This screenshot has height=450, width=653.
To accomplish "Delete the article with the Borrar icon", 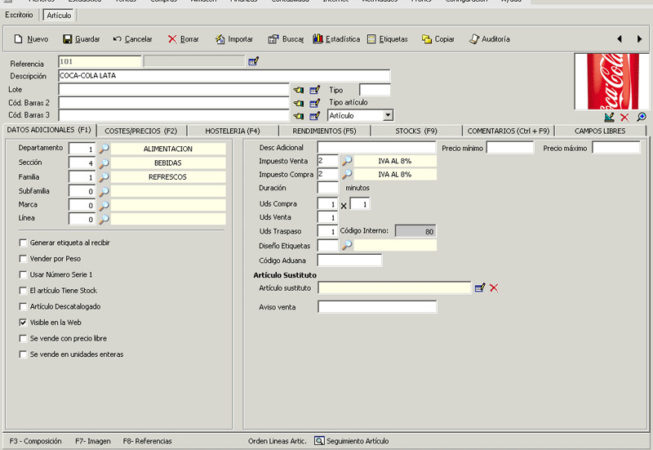I will [172, 39].
